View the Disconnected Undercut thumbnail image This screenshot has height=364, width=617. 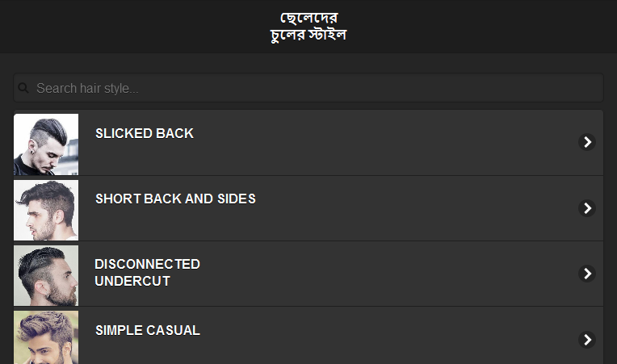(x=46, y=274)
